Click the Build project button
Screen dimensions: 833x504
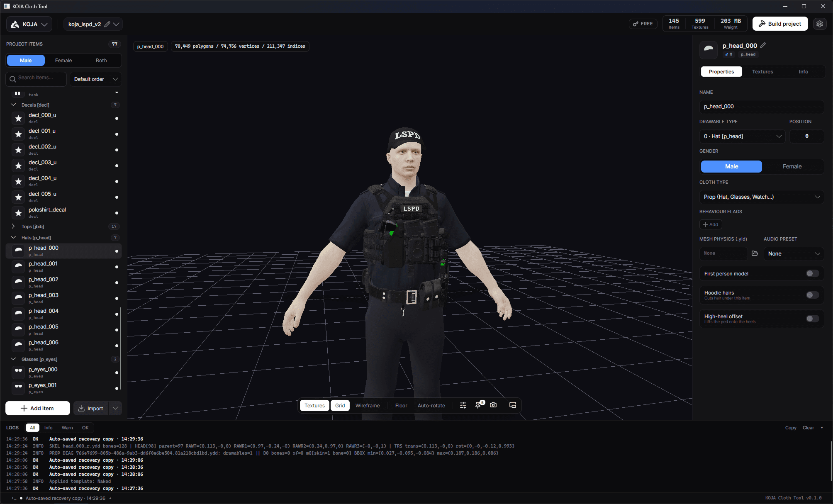(780, 24)
